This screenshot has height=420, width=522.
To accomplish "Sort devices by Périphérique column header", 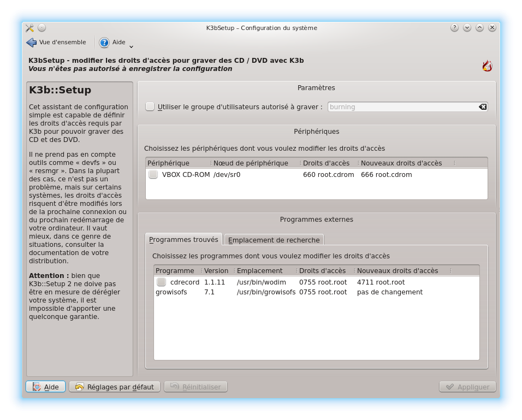I will coord(169,163).
